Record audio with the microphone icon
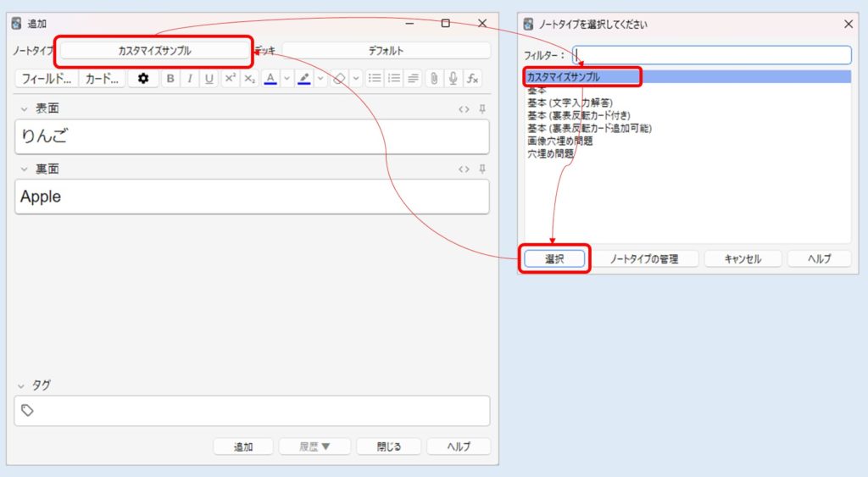The width and height of the screenshot is (868, 477). [x=453, y=79]
